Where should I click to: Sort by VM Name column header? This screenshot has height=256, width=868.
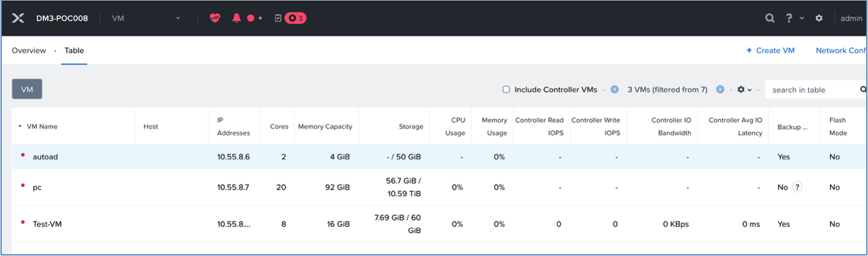click(42, 127)
